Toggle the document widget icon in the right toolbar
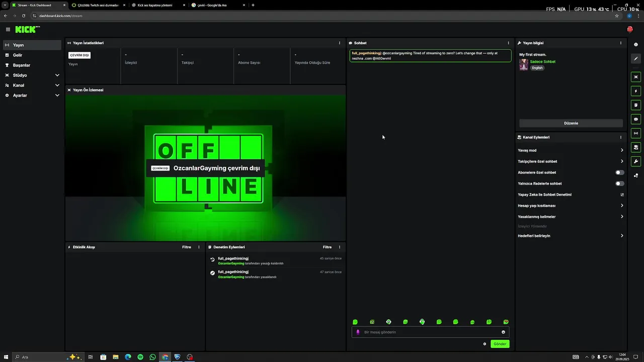The width and height of the screenshot is (644, 362). coord(636,105)
